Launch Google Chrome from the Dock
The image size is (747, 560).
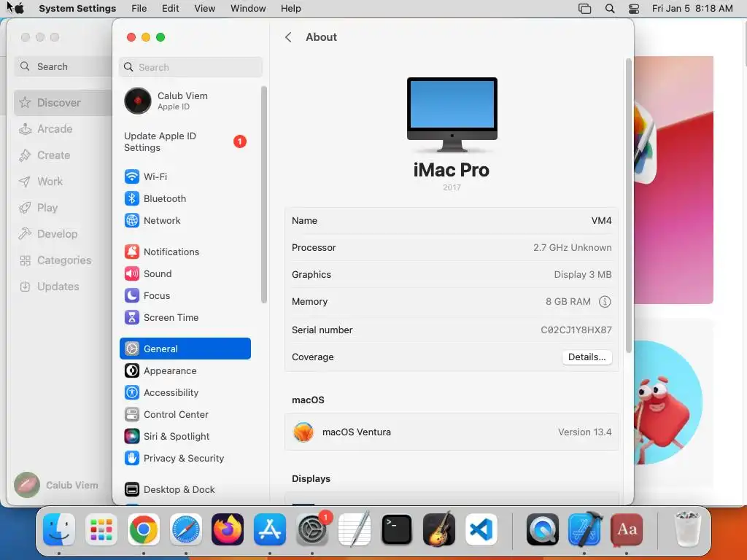144,529
